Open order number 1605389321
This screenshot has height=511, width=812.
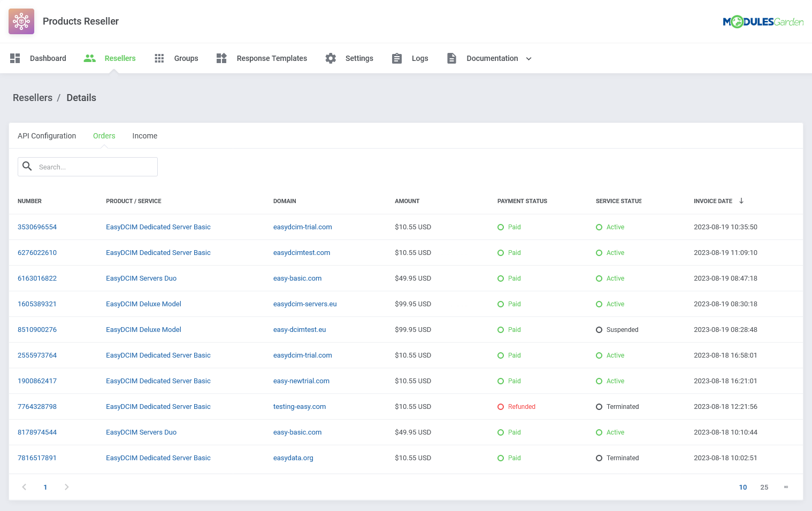(x=37, y=304)
